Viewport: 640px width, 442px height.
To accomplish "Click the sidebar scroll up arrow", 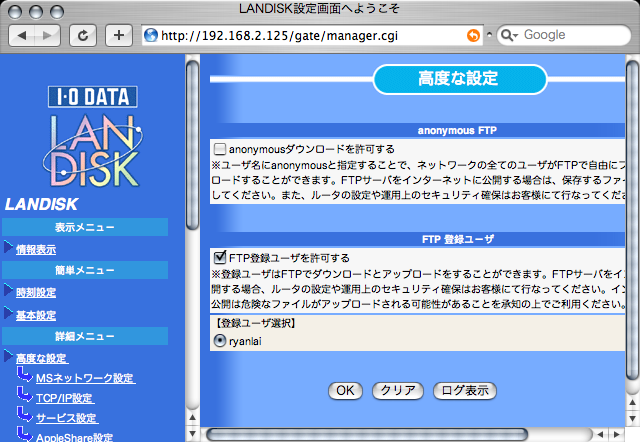I will 192,417.
